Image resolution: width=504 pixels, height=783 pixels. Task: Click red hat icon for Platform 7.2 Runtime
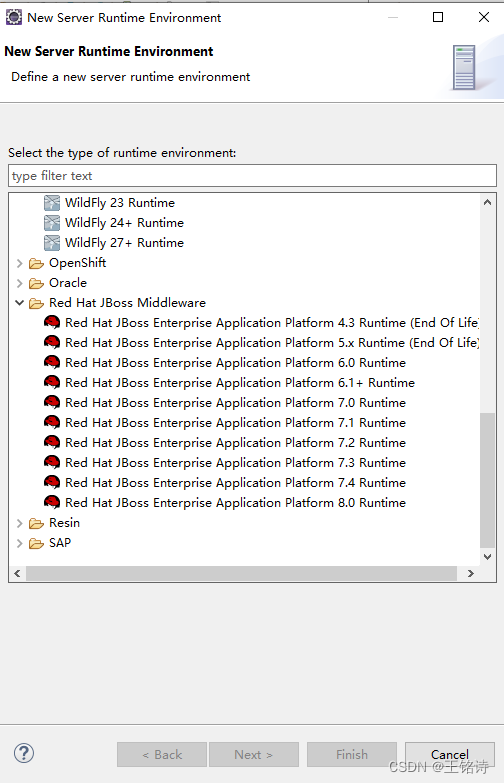coord(52,442)
